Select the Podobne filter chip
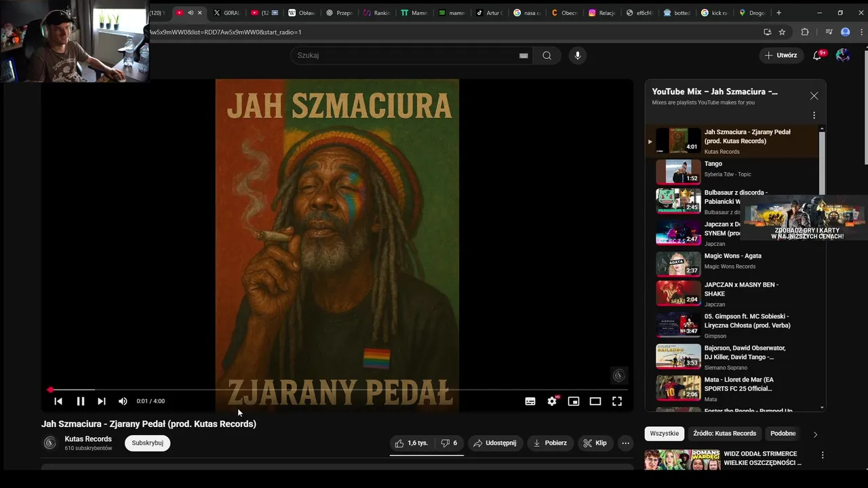This screenshot has width=868, height=488. [783, 434]
